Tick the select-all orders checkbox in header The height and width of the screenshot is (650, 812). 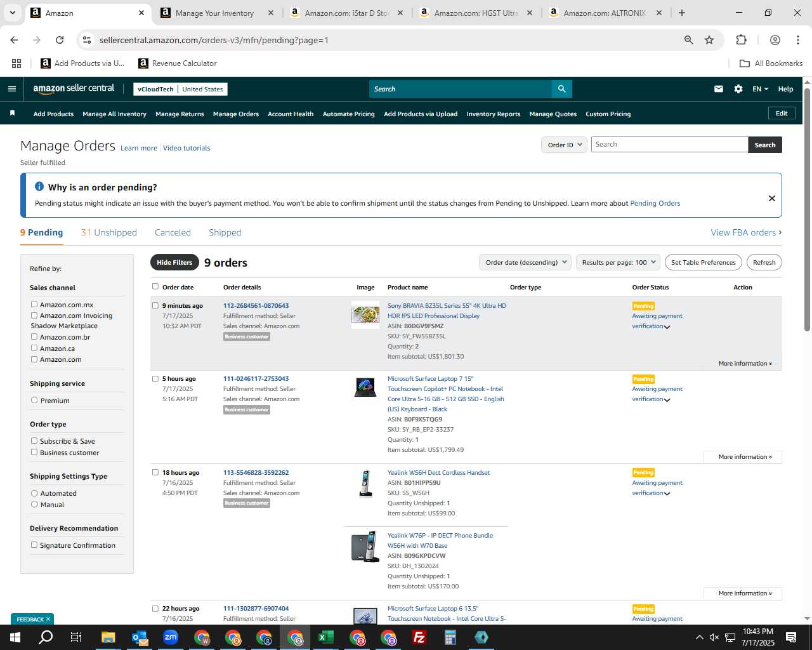[x=155, y=286]
